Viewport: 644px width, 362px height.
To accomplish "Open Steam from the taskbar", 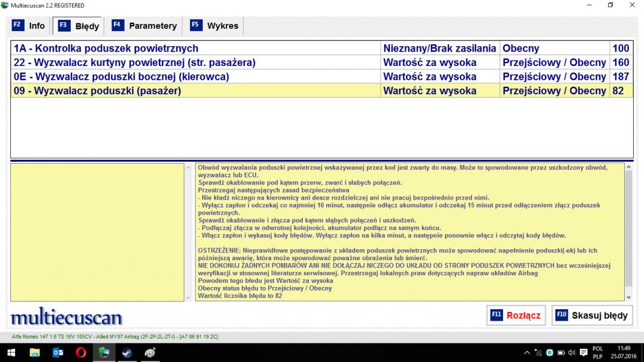I will (127, 352).
